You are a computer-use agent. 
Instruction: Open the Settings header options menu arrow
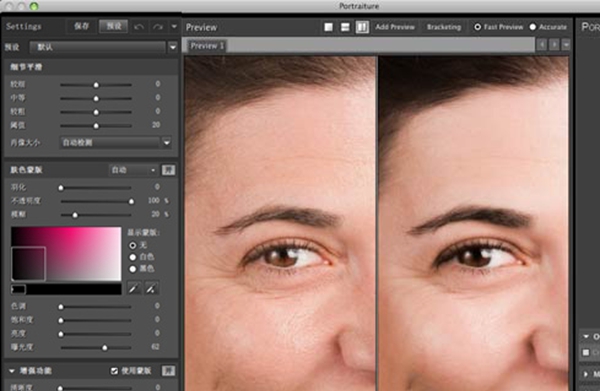[x=174, y=26]
